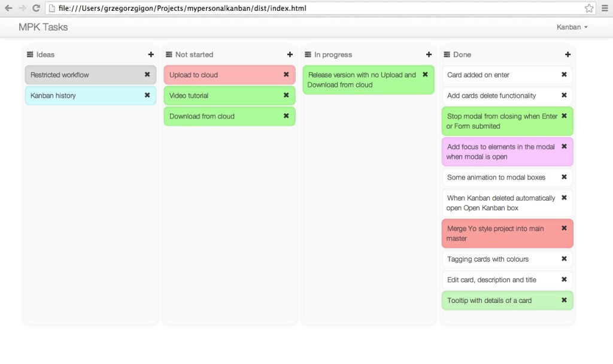Add a new card to Not started column
Screen dimensions: 613x364
click(x=290, y=54)
